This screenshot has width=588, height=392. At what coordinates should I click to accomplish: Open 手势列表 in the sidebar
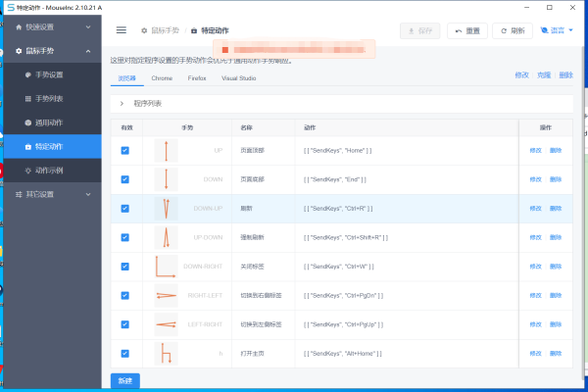point(53,99)
